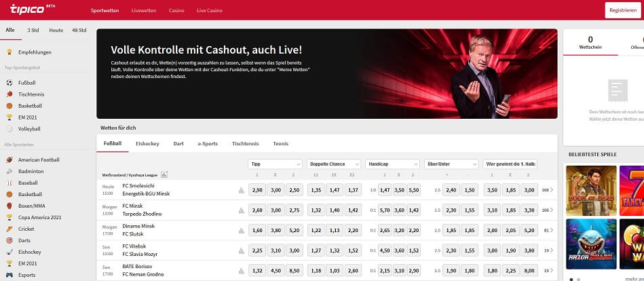Viewport: 644px width, 281px height.
Task: Open the Doppelte Chance dropdown
Action: 334,164
